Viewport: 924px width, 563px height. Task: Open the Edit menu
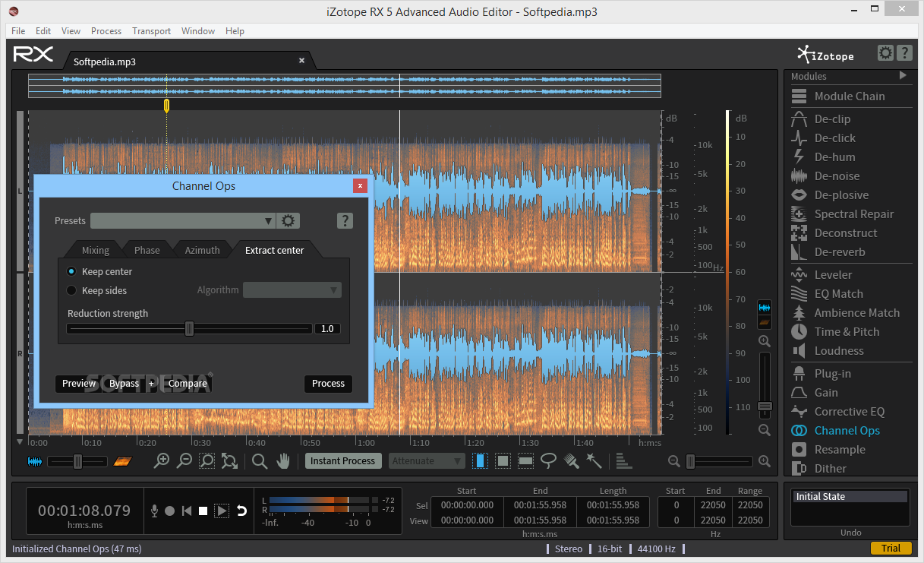click(x=43, y=31)
